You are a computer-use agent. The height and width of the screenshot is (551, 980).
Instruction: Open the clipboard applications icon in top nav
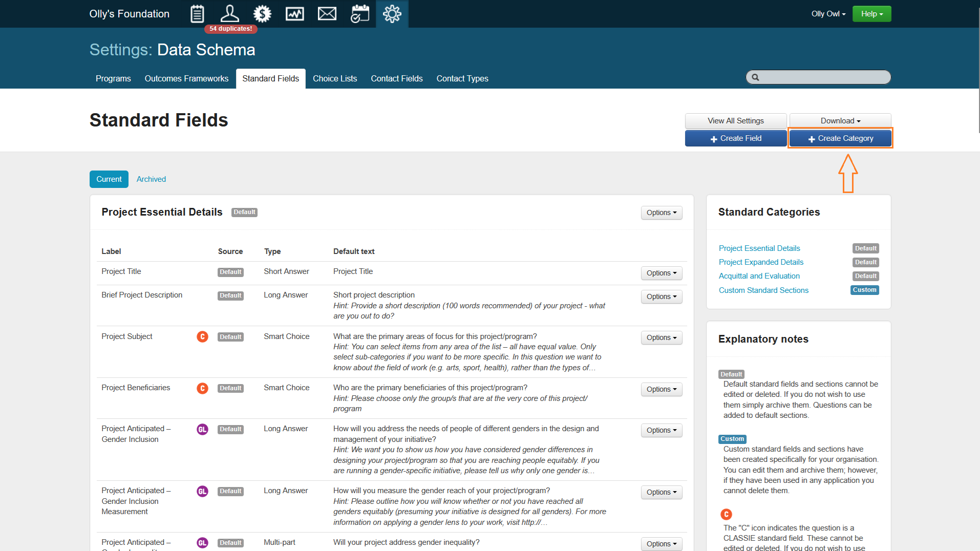(197, 14)
